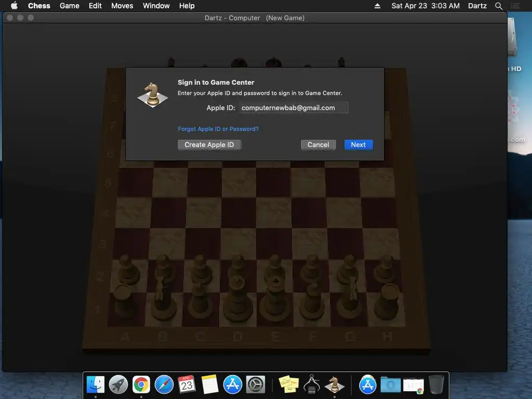Cancel the Game Center sign-in dialog
The width and height of the screenshot is (532, 399).
(x=318, y=145)
